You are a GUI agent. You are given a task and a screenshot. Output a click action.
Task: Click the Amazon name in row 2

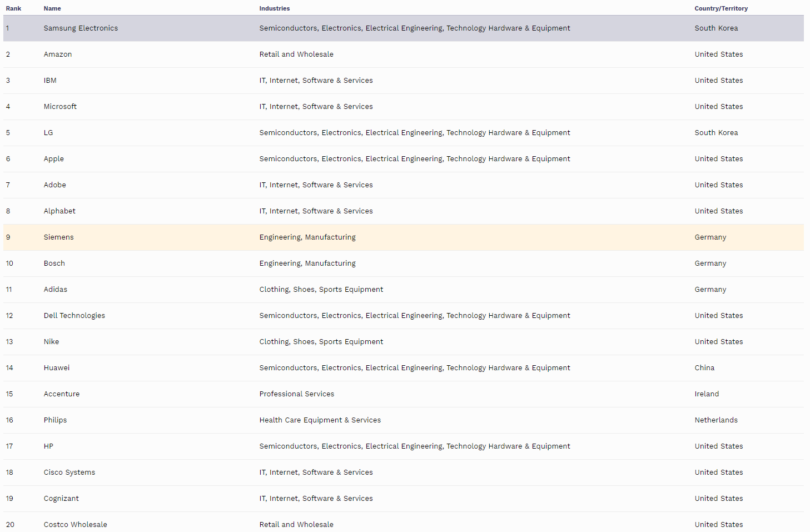[58, 54]
